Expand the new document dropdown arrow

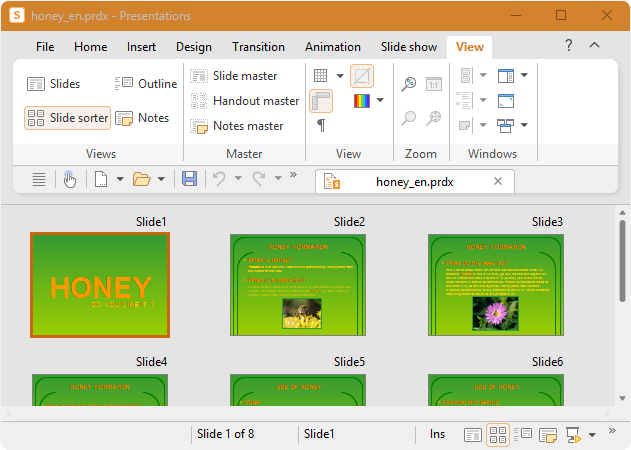(x=120, y=179)
